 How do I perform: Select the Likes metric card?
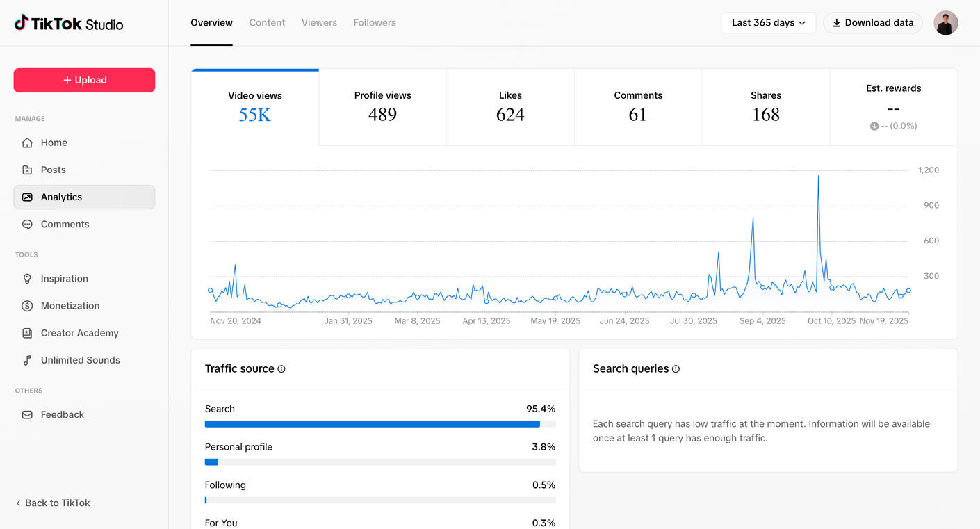point(510,107)
